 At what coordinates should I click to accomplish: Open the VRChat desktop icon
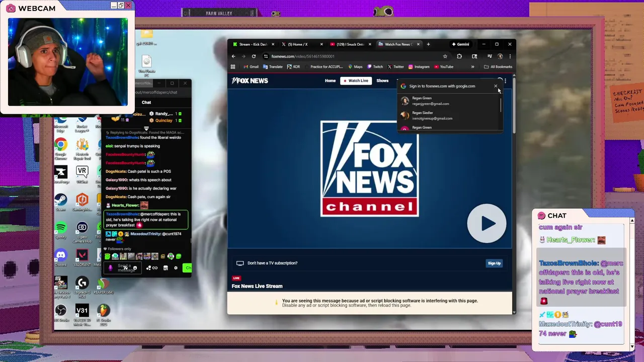coord(82,175)
